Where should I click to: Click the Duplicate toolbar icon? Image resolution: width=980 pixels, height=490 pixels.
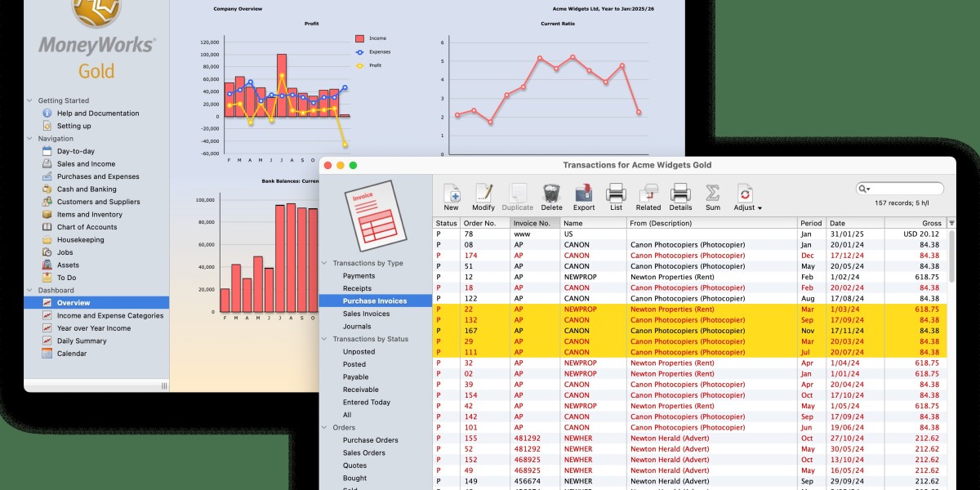(x=518, y=197)
